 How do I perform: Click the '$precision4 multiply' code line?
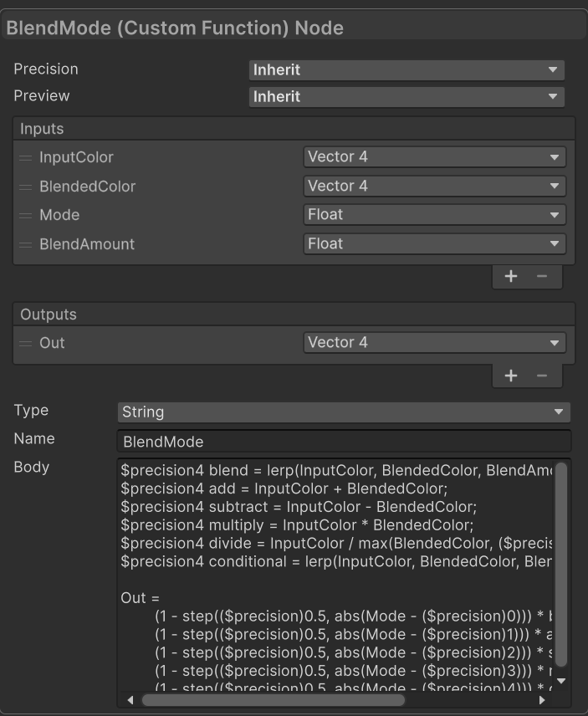(297, 525)
